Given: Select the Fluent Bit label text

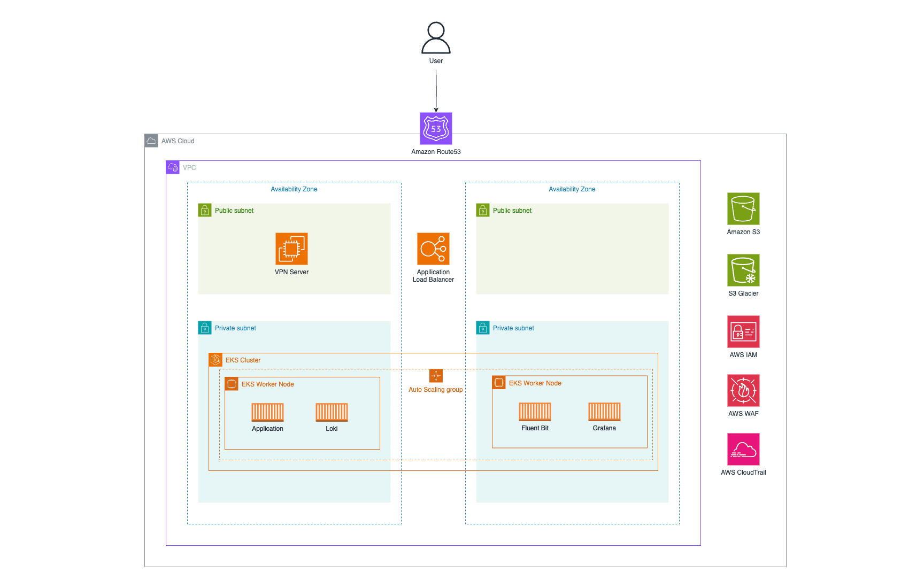Looking at the screenshot, I should tap(535, 428).
